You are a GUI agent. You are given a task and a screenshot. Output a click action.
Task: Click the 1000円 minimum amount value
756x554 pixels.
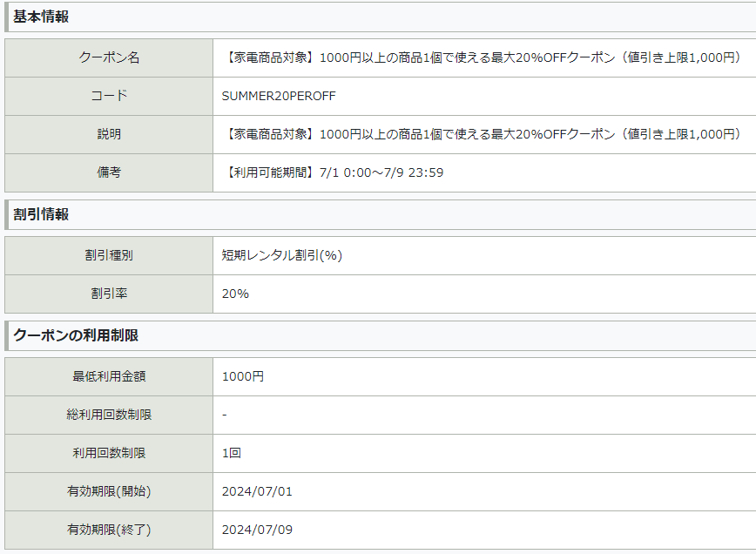tap(243, 376)
